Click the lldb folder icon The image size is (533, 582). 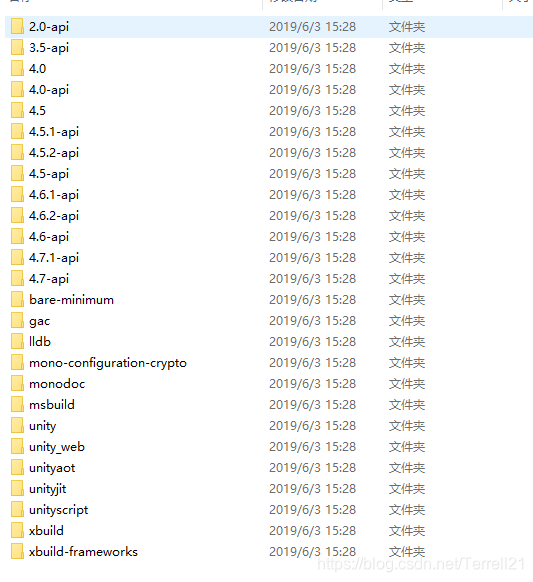(17, 342)
